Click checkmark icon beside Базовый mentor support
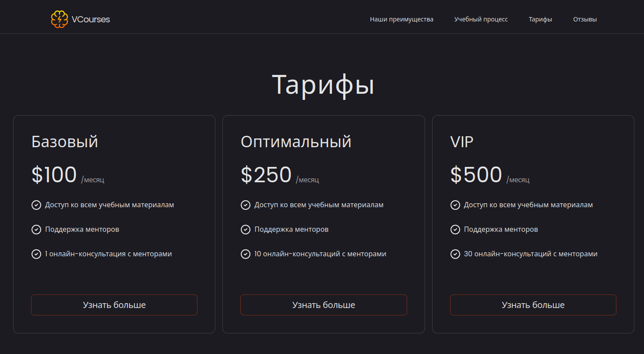The height and width of the screenshot is (354, 644). [36, 230]
